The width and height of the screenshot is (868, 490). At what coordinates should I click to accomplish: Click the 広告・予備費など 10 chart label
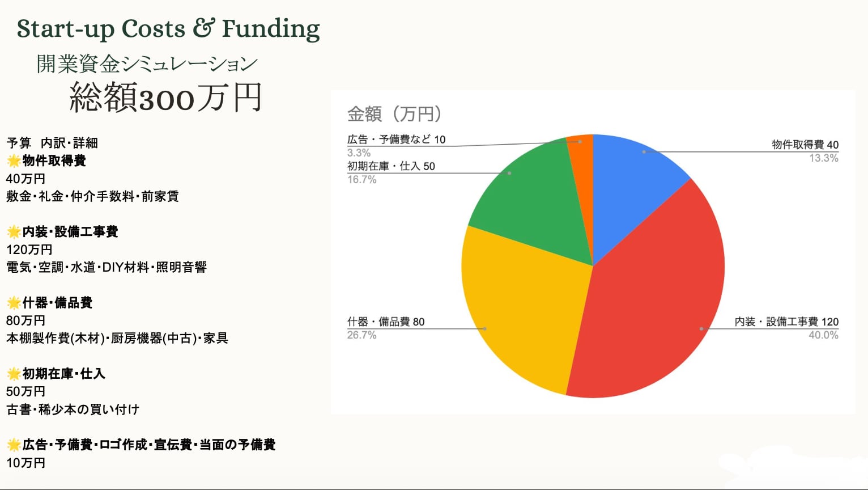coord(396,140)
